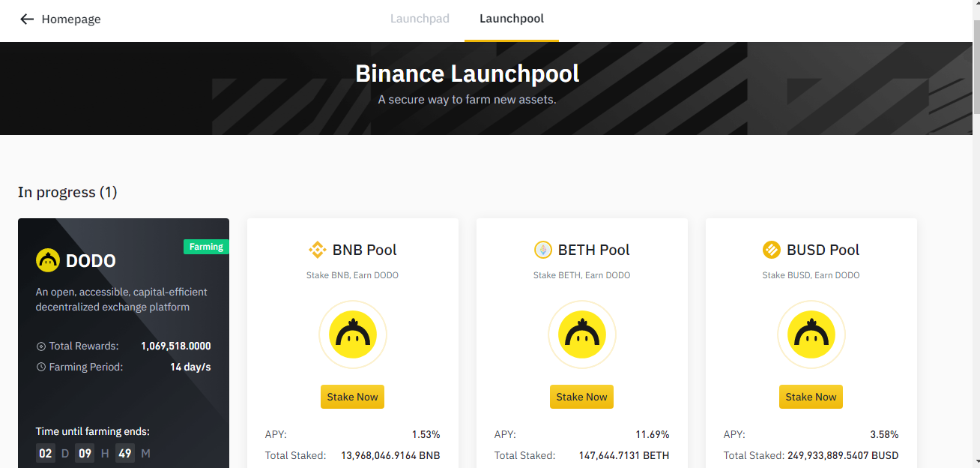Click the green Farming badge
This screenshot has height=468, width=980.
[x=206, y=247]
